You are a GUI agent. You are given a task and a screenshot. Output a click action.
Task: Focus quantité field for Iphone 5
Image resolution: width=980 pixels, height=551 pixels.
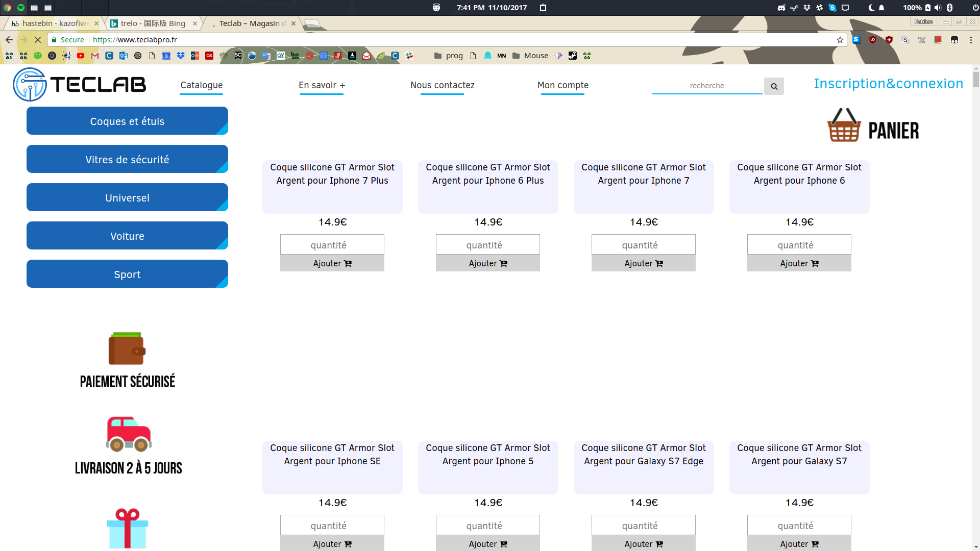pyautogui.click(x=488, y=525)
